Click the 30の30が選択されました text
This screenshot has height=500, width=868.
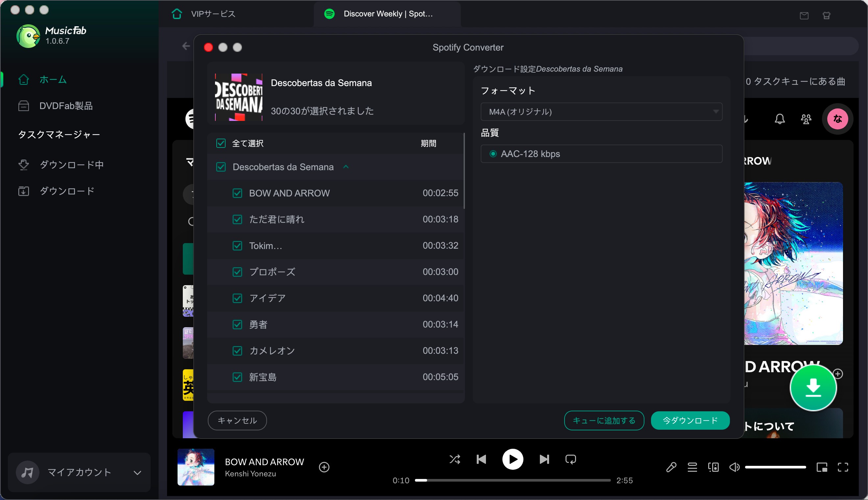point(322,111)
